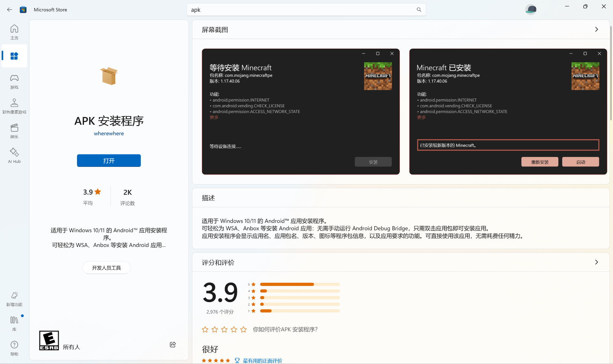Open the Library (库) sidebar item
Screen dimensions: 613x364
pyautogui.click(x=14, y=323)
